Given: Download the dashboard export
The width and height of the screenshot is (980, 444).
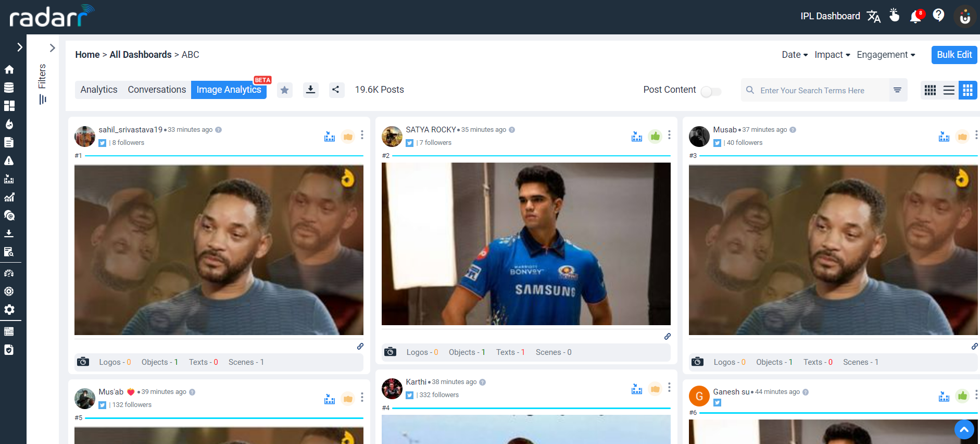Looking at the screenshot, I should [311, 90].
